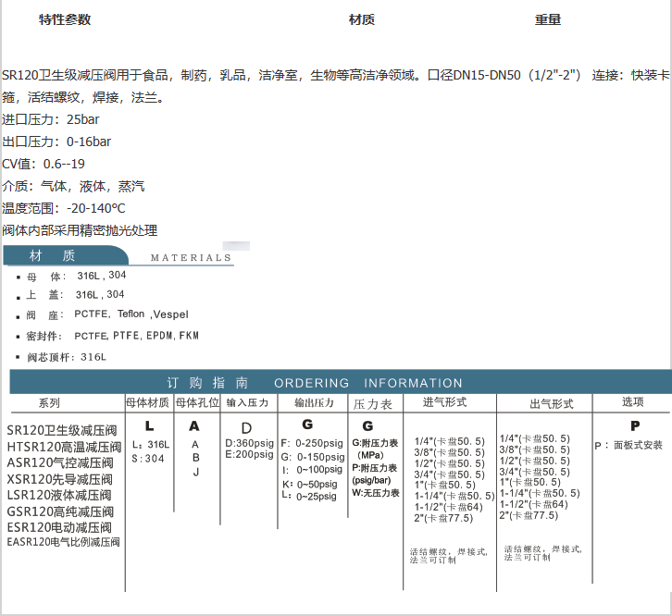Click the 介质：气体，液体，蒸汽 line
This screenshot has width=672, height=616.
tap(73, 186)
